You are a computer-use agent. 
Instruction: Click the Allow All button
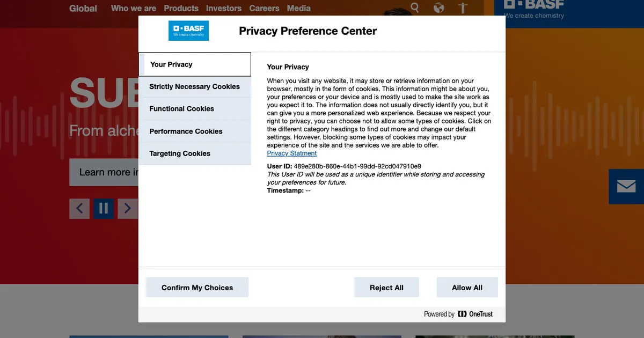pyautogui.click(x=467, y=288)
